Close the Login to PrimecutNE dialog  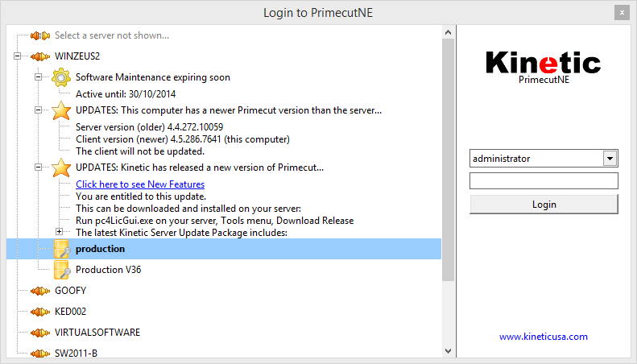pos(622,13)
